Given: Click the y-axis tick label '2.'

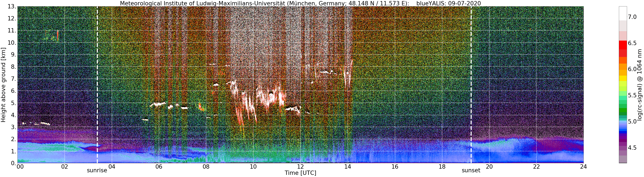Looking at the screenshot, I should coord(13,139).
